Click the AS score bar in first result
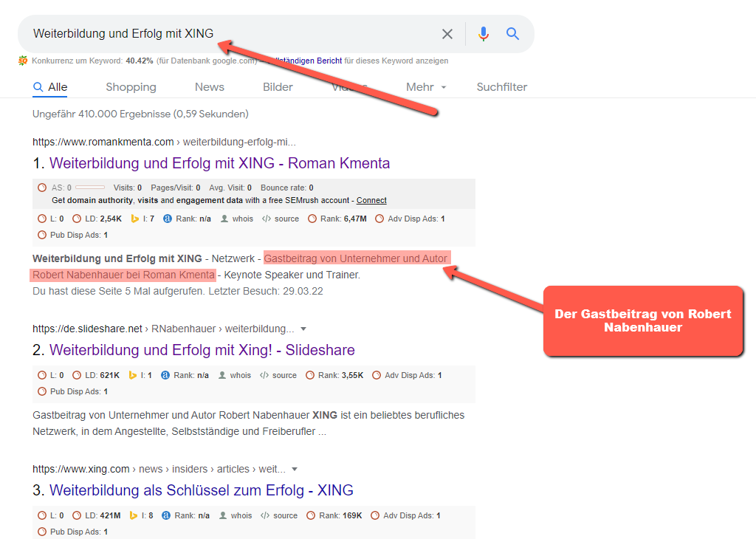Screen dimensions: 756x539 89,188
